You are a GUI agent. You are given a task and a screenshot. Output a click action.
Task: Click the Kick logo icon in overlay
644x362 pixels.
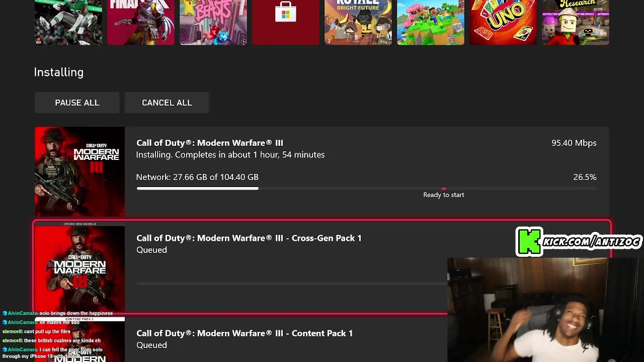click(529, 242)
